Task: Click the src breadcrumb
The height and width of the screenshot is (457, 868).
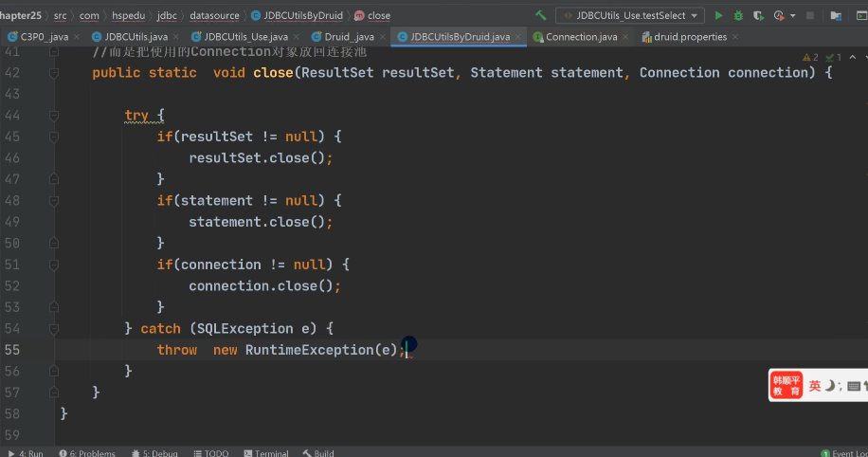Action: (x=60, y=15)
